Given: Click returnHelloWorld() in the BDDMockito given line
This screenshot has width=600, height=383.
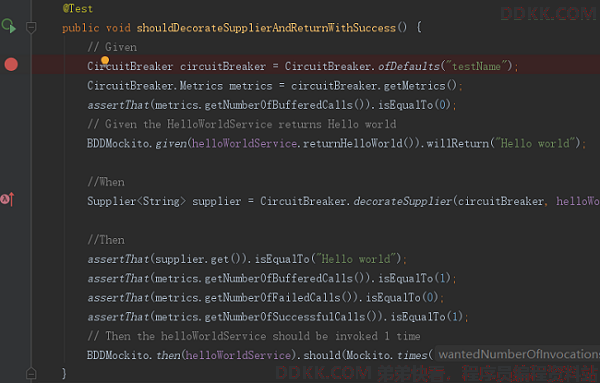Looking at the screenshot, I should 358,143.
